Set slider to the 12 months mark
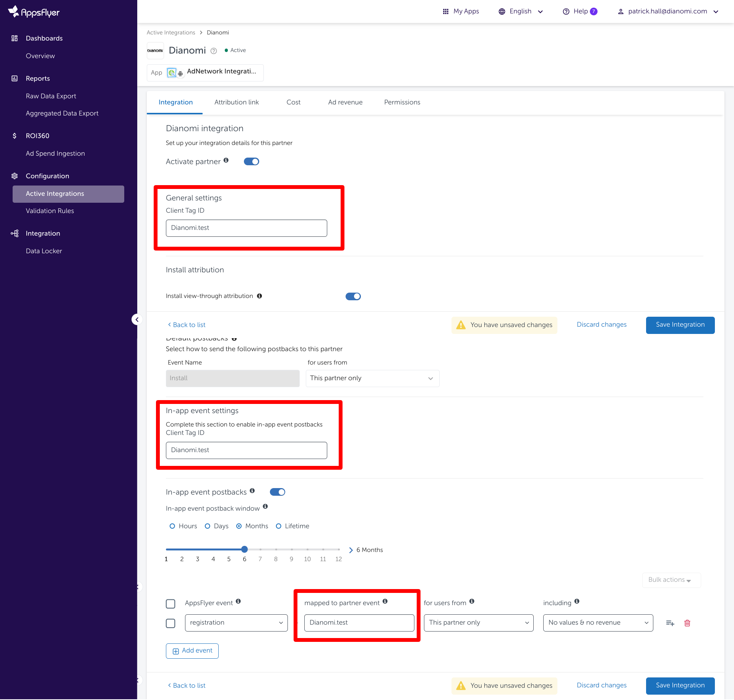734x700 pixels. click(x=339, y=550)
